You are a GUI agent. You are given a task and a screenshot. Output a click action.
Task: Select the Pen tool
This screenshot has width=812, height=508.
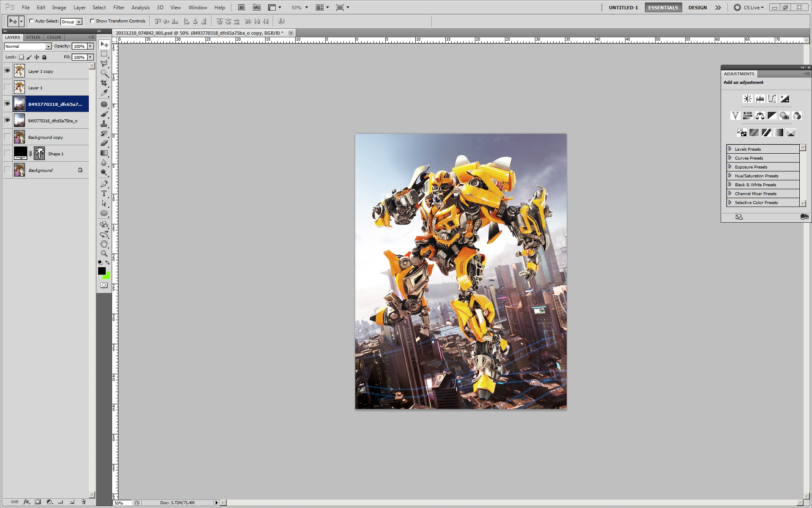[104, 184]
